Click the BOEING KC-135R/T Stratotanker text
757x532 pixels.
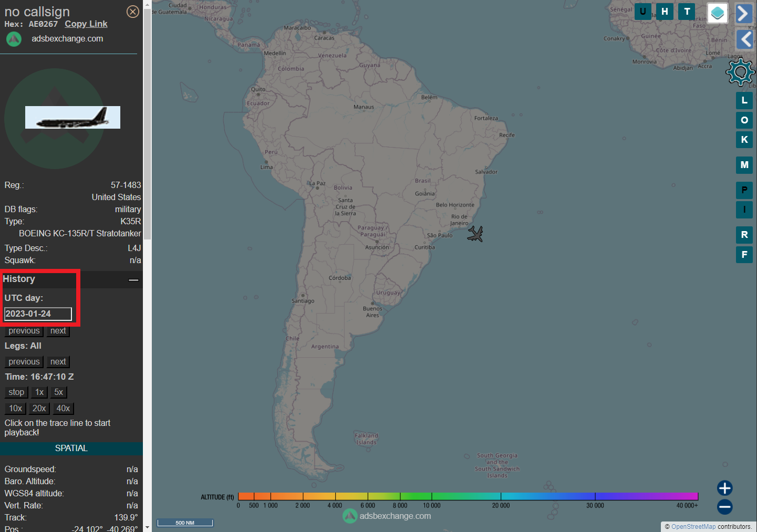[80, 234]
